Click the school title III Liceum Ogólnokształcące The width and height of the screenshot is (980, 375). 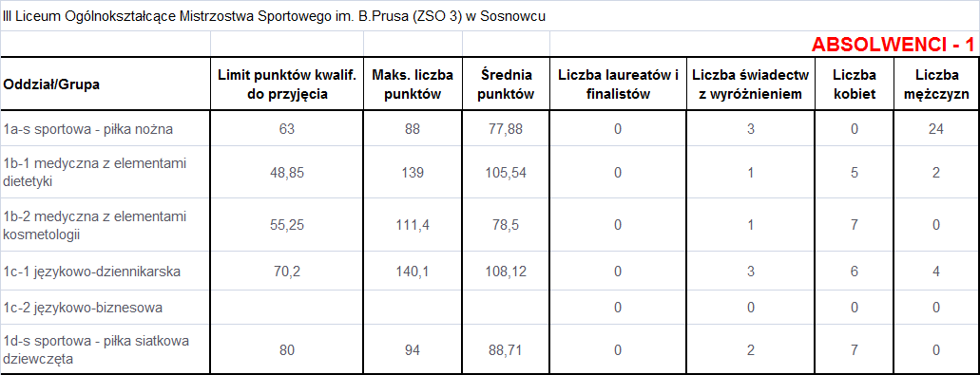(x=275, y=17)
